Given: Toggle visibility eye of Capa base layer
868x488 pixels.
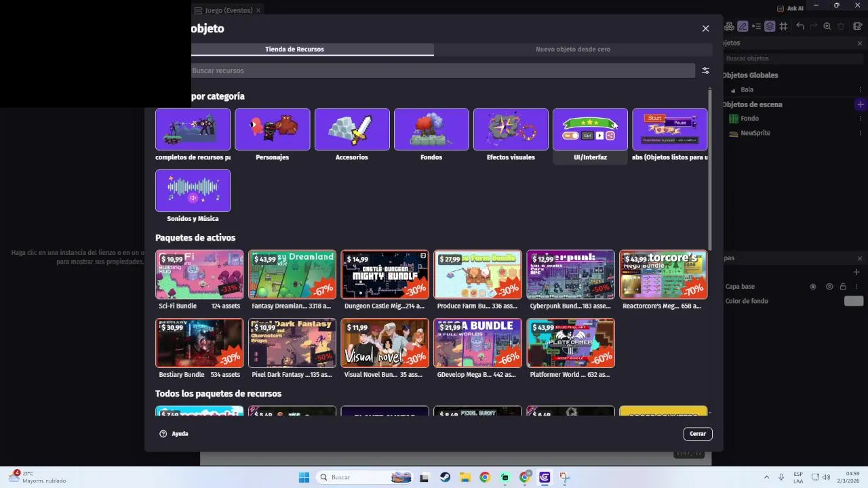Looking at the screenshot, I should click(829, 287).
